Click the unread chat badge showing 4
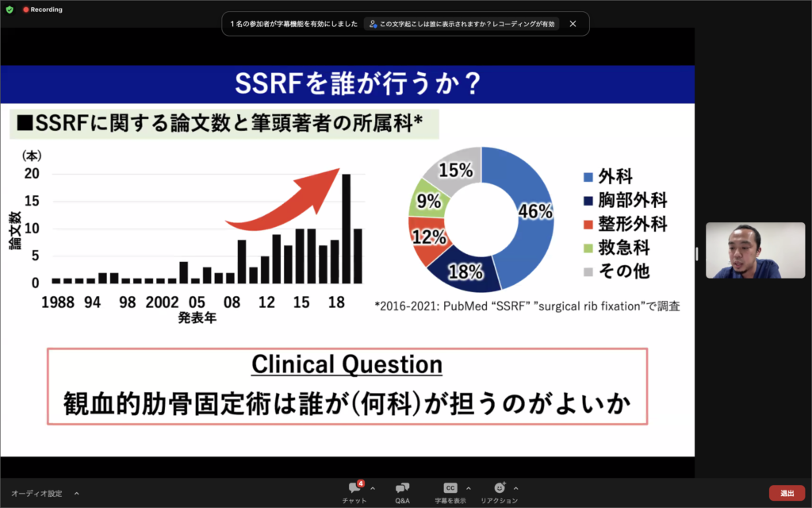This screenshot has width=812, height=508. click(361, 483)
